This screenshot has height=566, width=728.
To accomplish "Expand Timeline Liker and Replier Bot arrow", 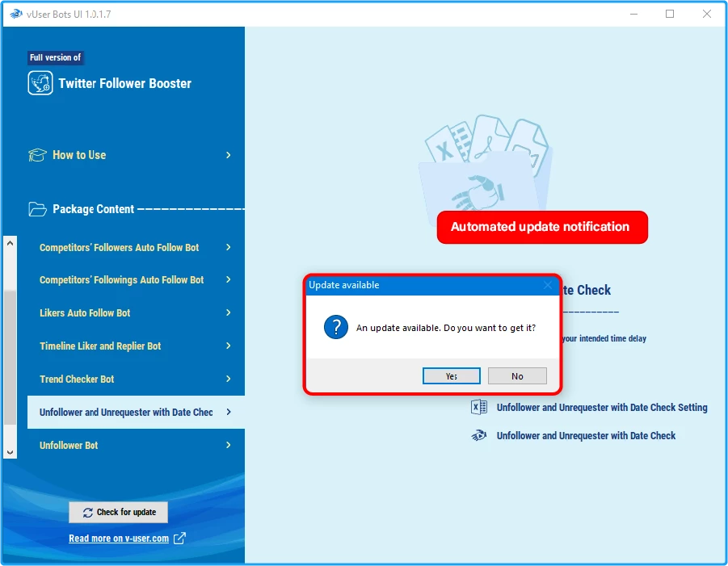I will (228, 346).
